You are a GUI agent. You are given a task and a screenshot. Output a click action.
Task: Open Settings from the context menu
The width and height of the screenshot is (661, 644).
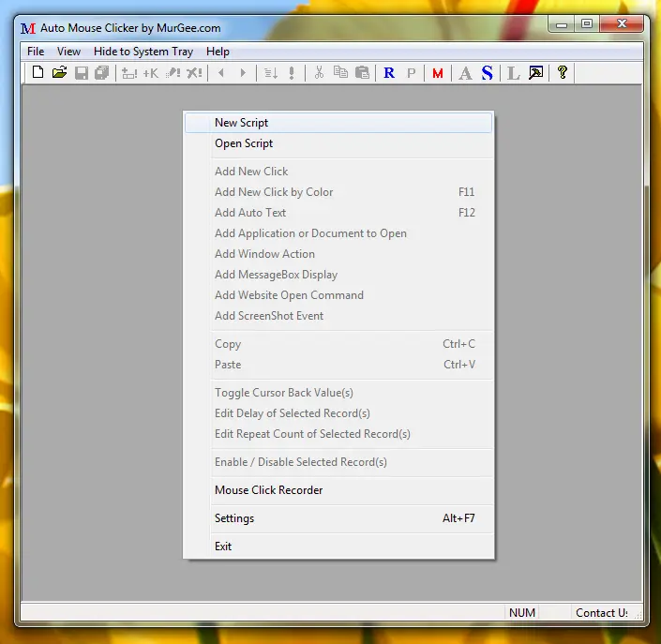[x=234, y=518]
